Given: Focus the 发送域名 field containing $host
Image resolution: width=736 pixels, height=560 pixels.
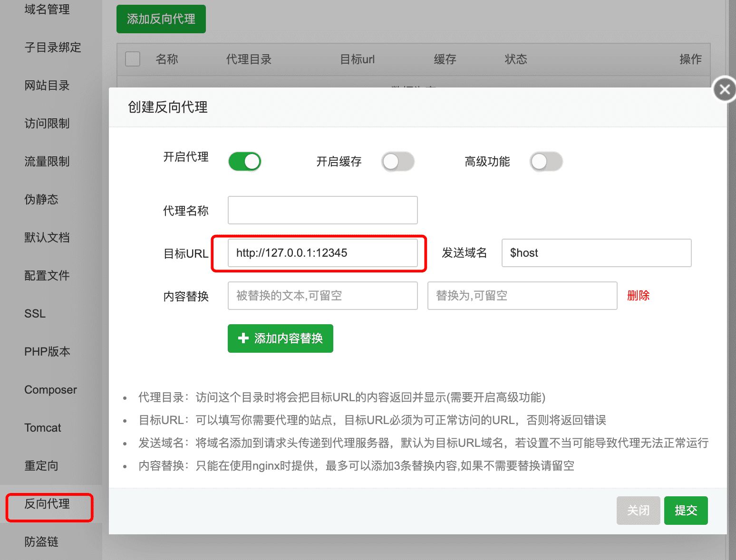Looking at the screenshot, I should pyautogui.click(x=596, y=253).
